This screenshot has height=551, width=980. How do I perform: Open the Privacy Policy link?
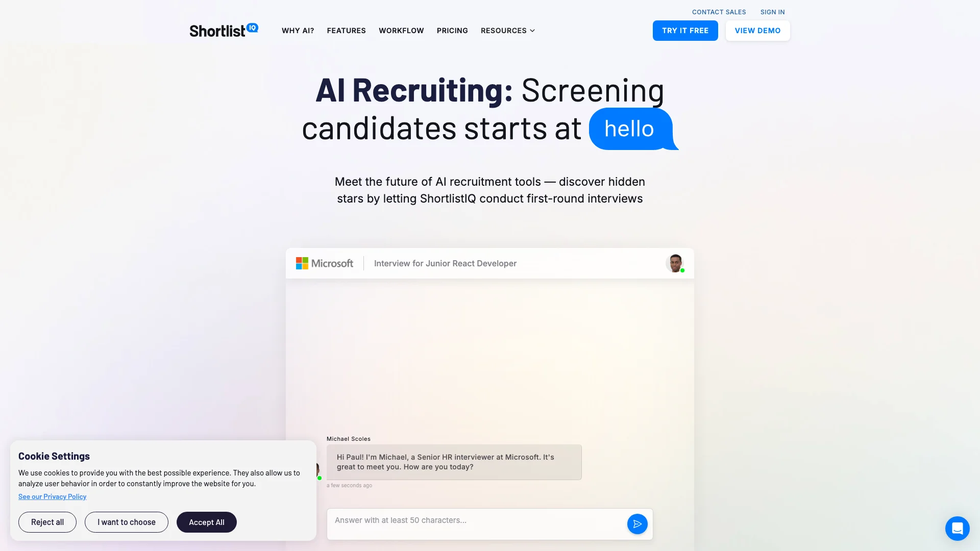(52, 496)
